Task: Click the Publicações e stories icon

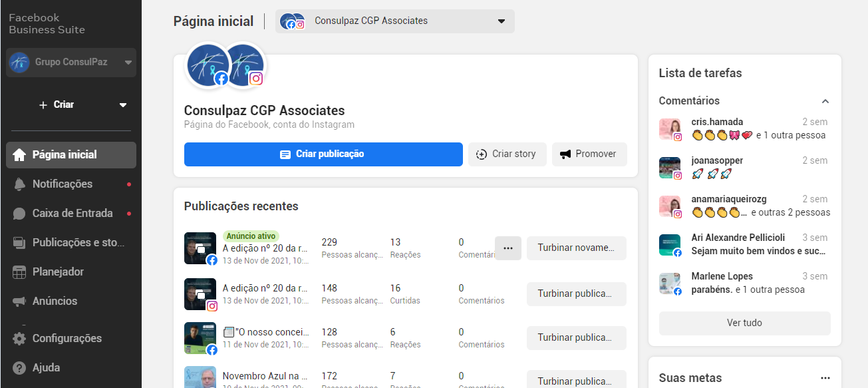Action: (20, 242)
